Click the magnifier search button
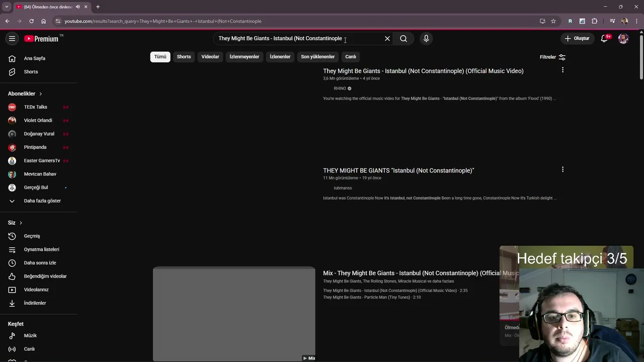Image resolution: width=644 pixels, height=362 pixels. pyautogui.click(x=404, y=39)
